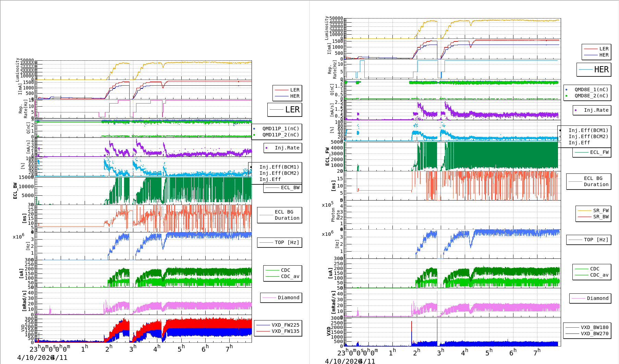This screenshot has height=364, width=619.
Task: Click the ECL_FW legend label
Action: coord(599,152)
